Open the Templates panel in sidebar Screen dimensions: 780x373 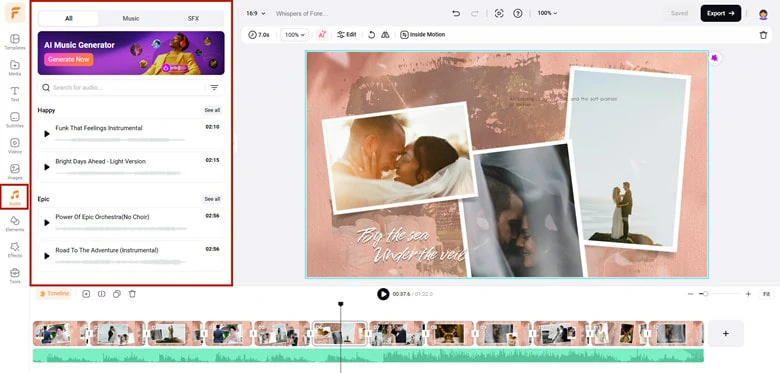14,42
